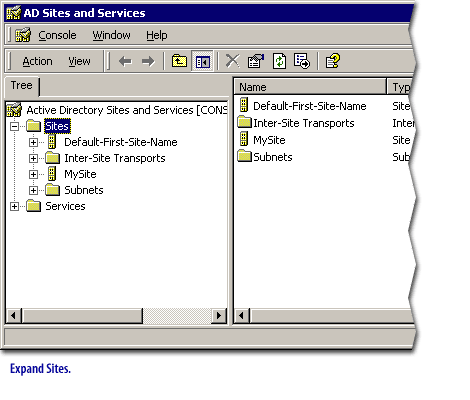Select Active Directory Sites and Services root label

click(127, 110)
